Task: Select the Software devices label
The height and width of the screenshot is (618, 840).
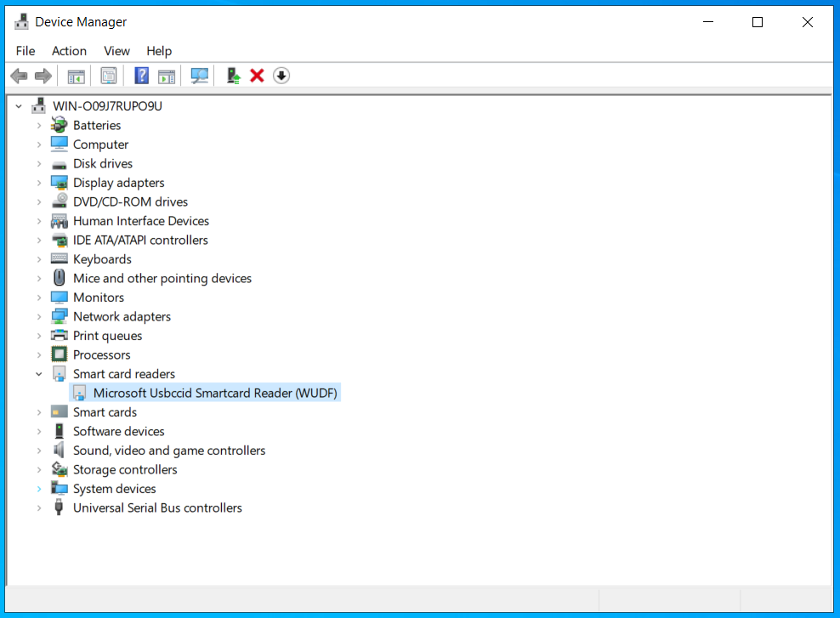Action: click(119, 431)
